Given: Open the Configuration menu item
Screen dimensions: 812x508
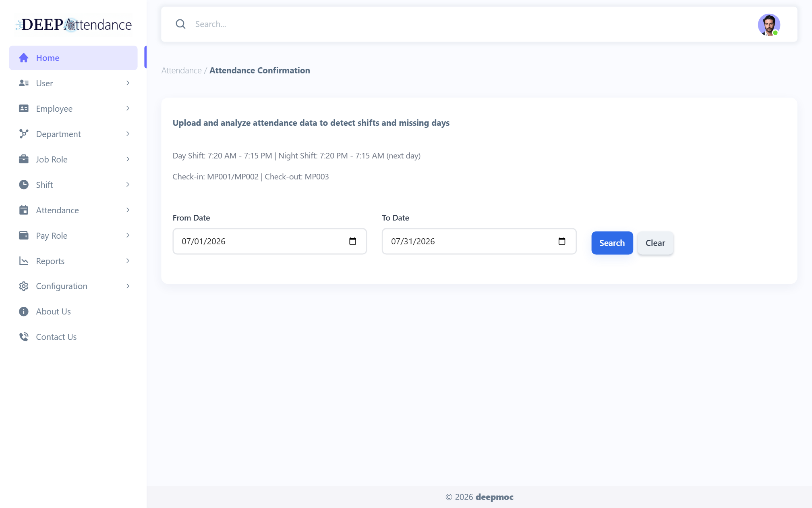Looking at the screenshot, I should point(73,286).
